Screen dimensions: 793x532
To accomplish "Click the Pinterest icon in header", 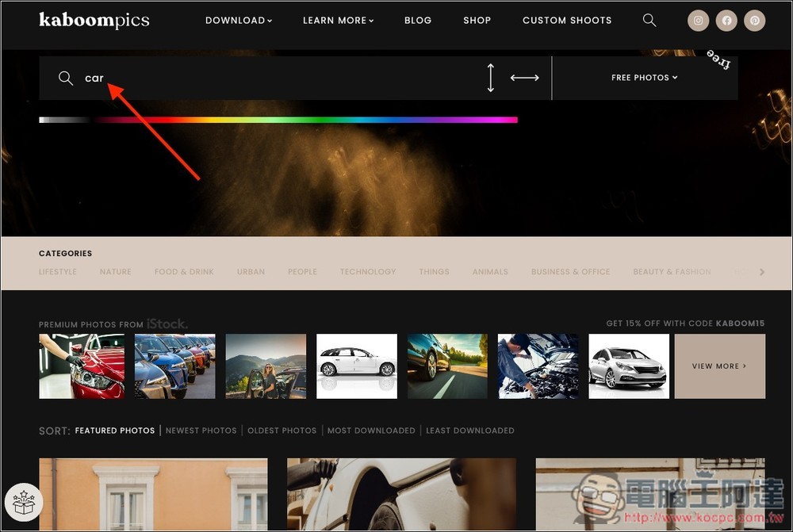I will click(755, 21).
